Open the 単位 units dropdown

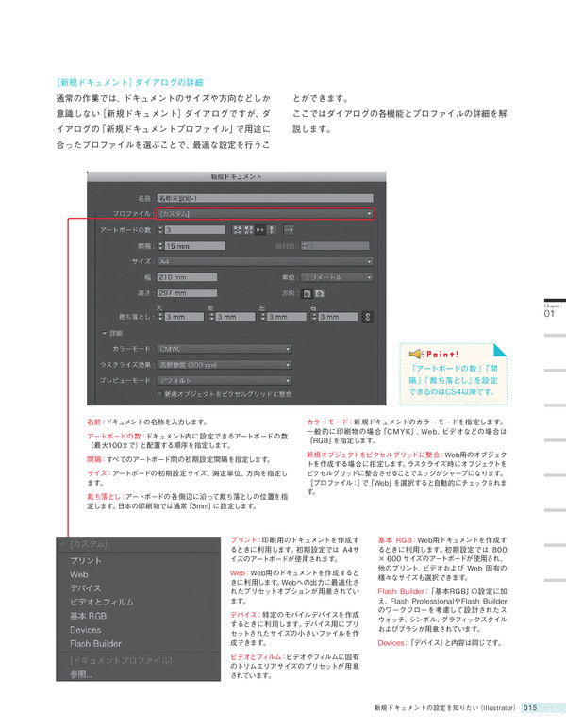coord(336,277)
